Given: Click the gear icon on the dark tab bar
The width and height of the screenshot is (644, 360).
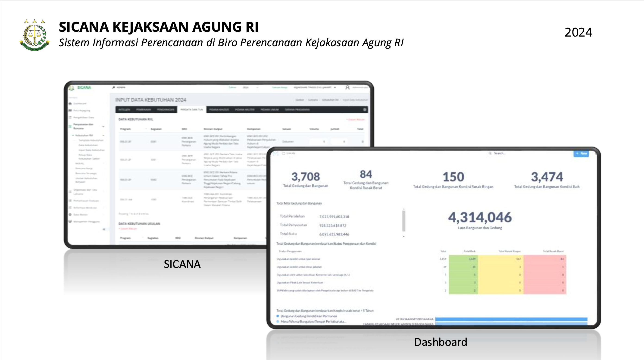Looking at the screenshot, I should point(365,109).
